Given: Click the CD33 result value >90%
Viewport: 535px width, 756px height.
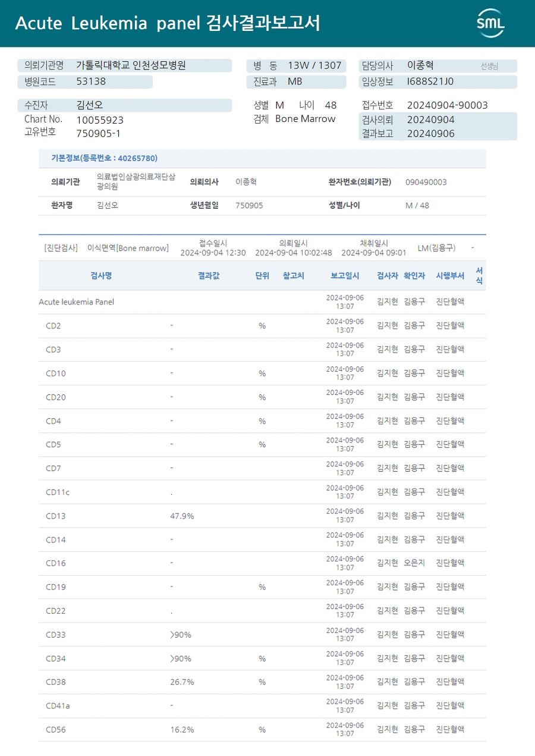Looking at the screenshot, I should (181, 635).
